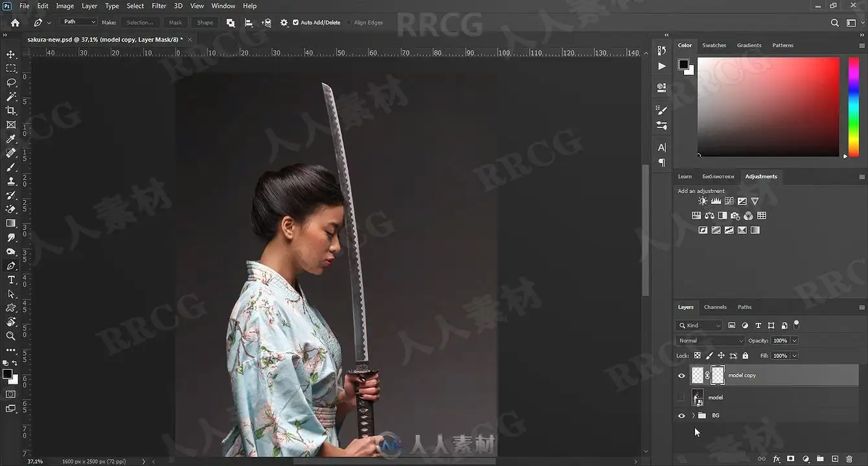The height and width of the screenshot is (466, 868).
Task: Select the Horizontal Type tool
Action: tap(11, 280)
